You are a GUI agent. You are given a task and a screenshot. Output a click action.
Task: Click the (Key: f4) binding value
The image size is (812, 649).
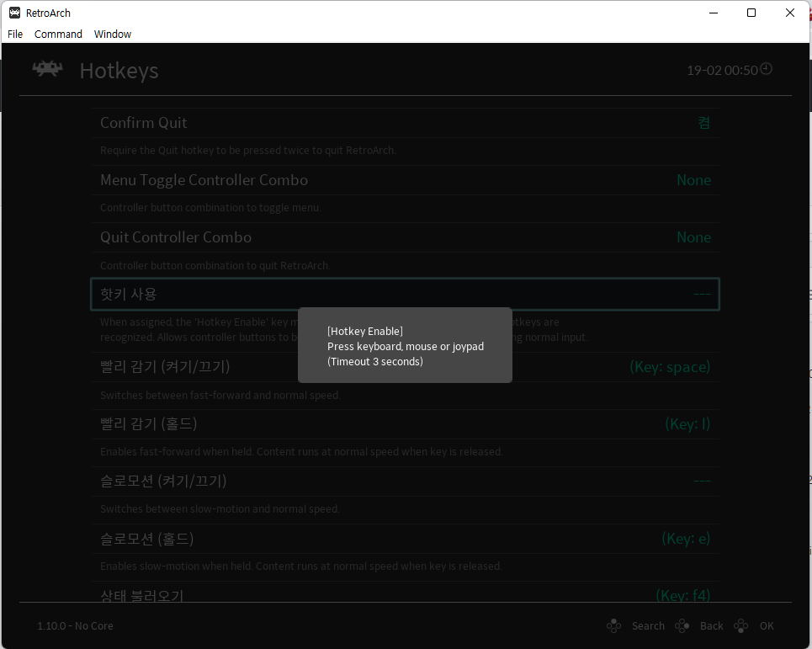click(682, 594)
